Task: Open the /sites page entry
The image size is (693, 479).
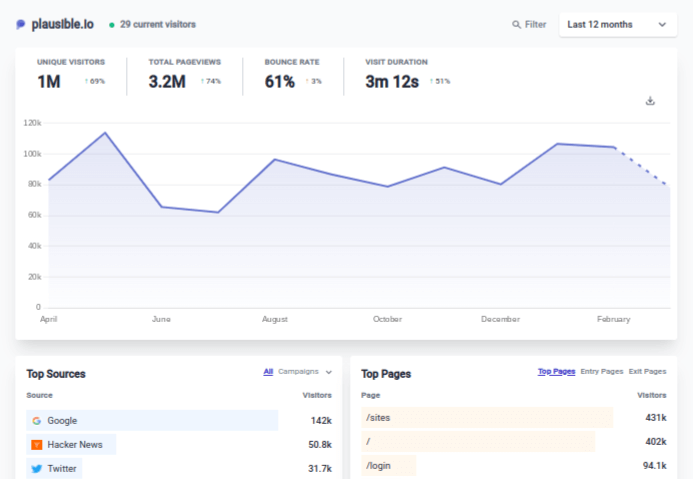Action: 378,417
